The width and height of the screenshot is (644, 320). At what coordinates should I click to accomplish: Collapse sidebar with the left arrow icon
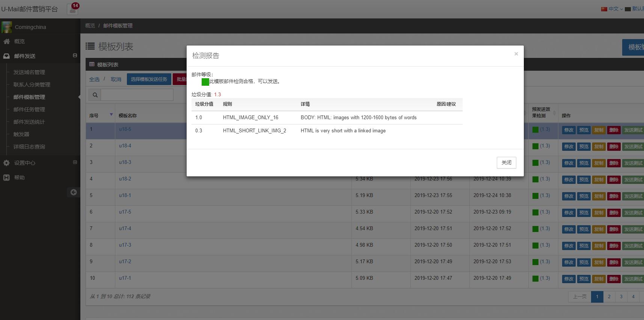tap(74, 192)
